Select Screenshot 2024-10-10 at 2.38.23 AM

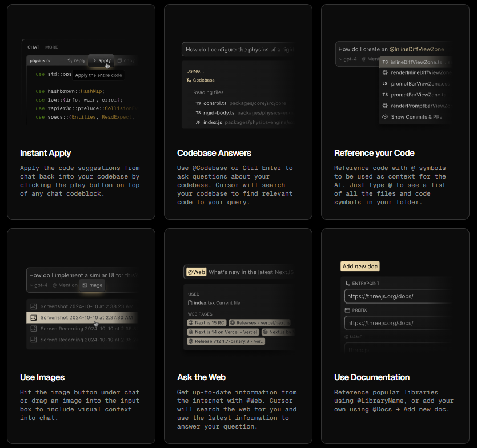[x=82, y=306]
